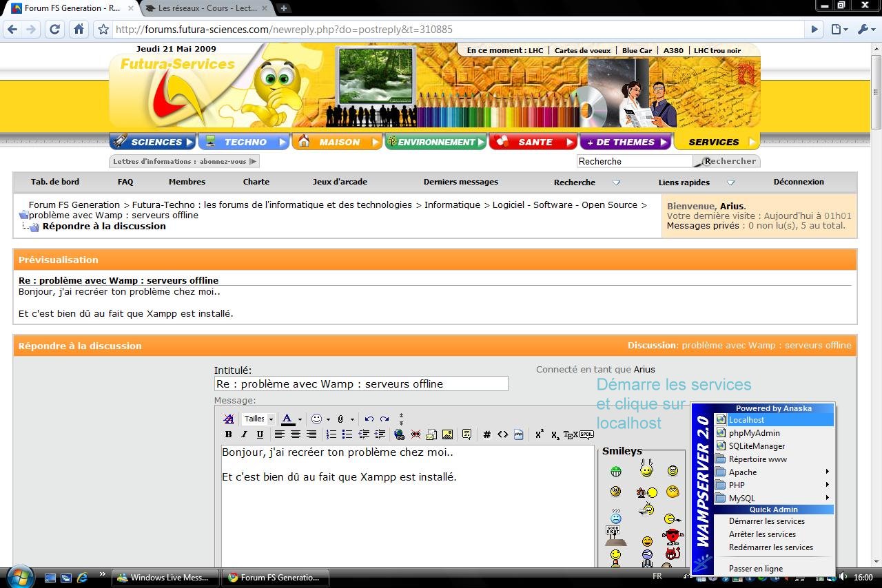Viewport: 882px width, 588px height.
Task: Open Windows Live Messenger from the taskbar
Action: click(x=166, y=578)
